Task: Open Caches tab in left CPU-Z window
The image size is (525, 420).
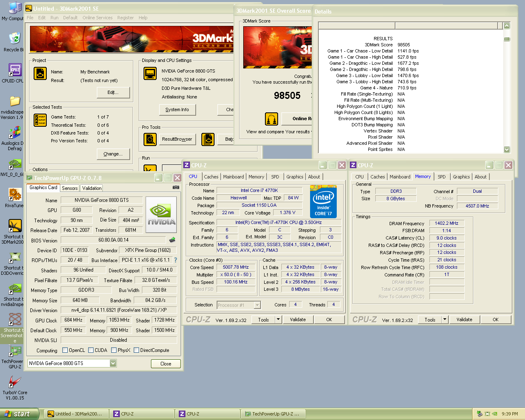Action: point(211,177)
